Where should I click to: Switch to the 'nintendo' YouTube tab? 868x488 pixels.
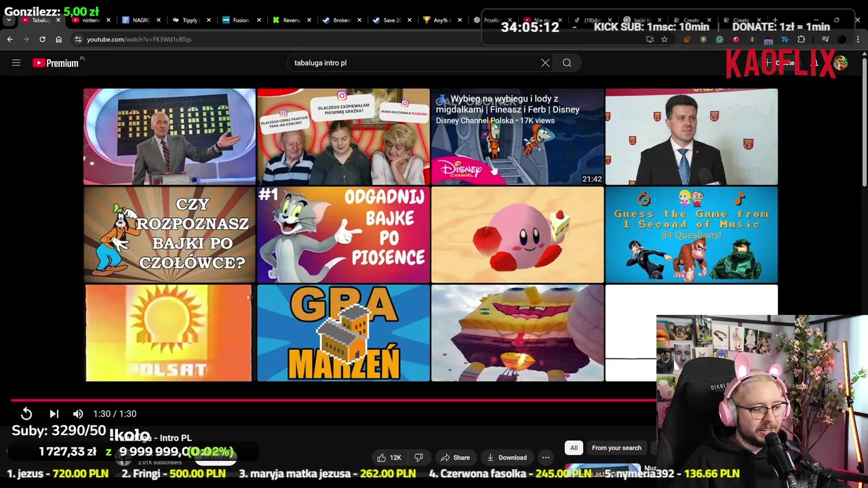pos(90,20)
